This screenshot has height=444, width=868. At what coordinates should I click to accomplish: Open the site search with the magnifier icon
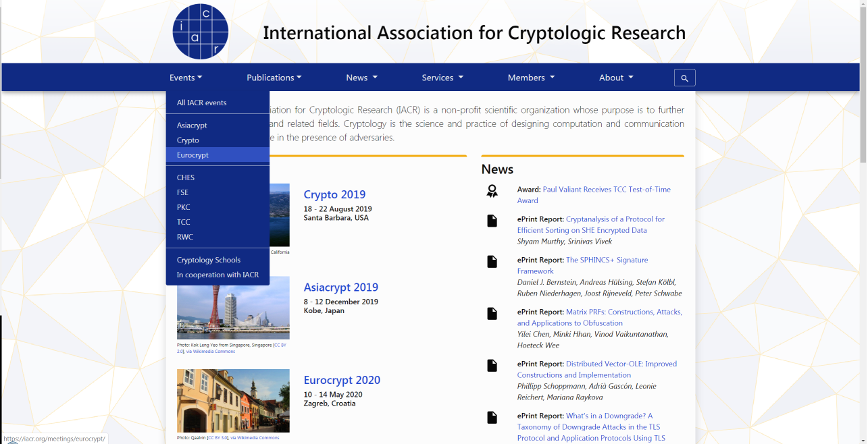click(684, 77)
